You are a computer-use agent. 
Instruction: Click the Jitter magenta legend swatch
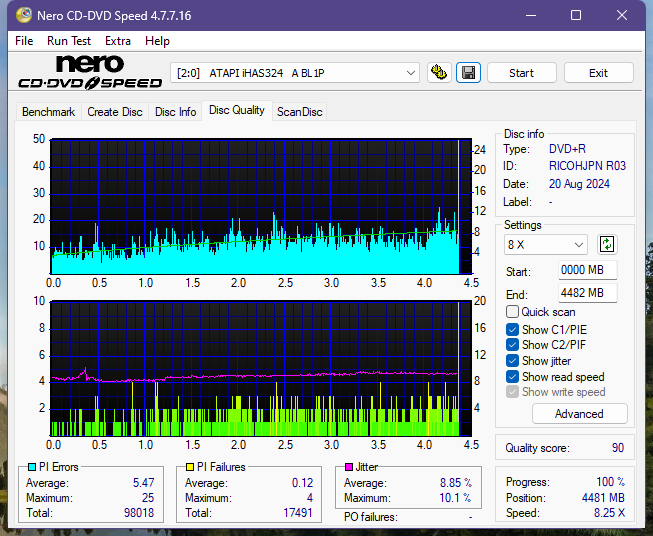pos(349,467)
